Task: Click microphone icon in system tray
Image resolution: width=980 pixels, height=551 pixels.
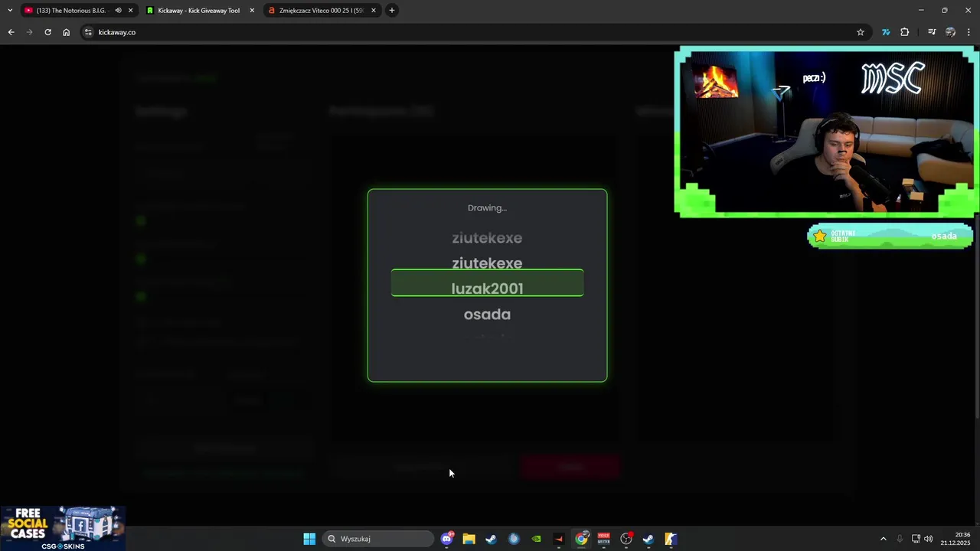Action: click(900, 539)
